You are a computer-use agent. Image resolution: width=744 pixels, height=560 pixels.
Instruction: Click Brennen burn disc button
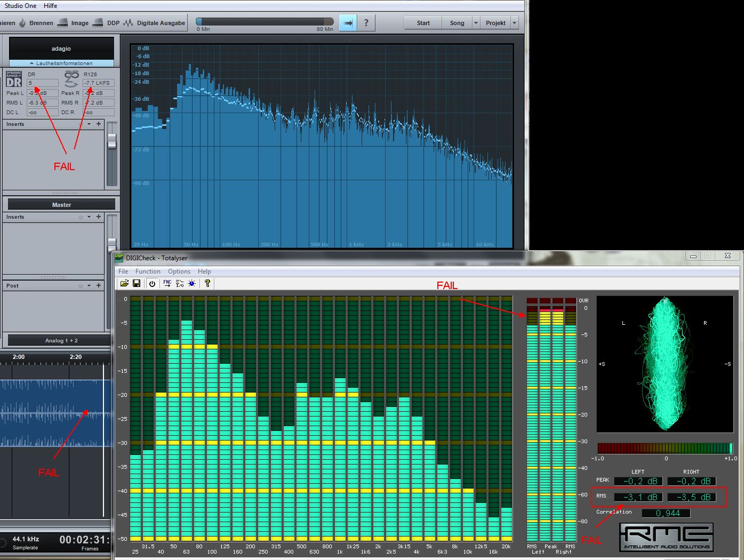(x=36, y=23)
